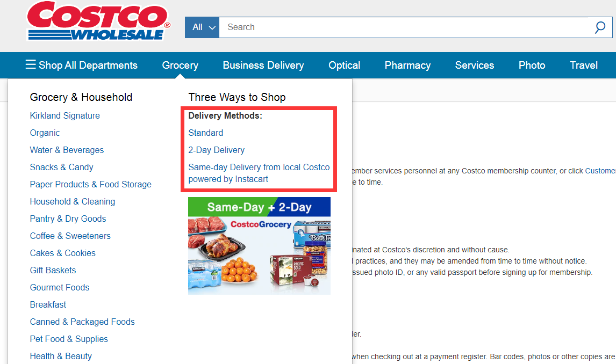Open the Photo navigation item

[532, 65]
